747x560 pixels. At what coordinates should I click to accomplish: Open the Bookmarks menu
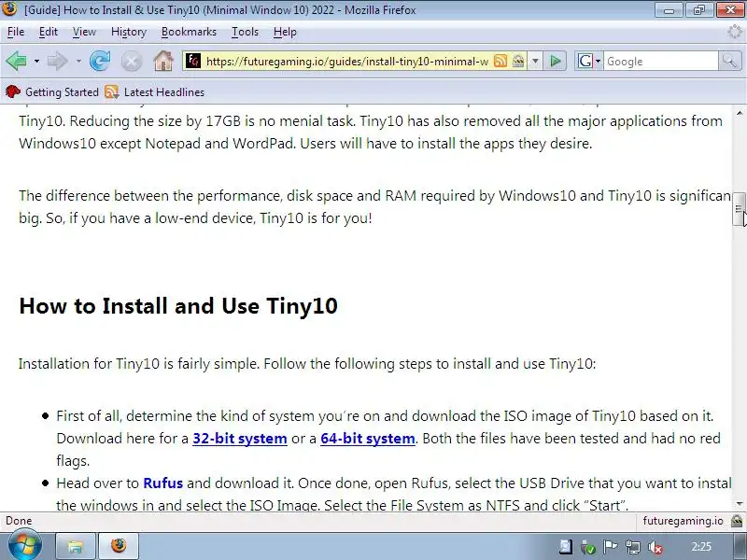pos(189,32)
